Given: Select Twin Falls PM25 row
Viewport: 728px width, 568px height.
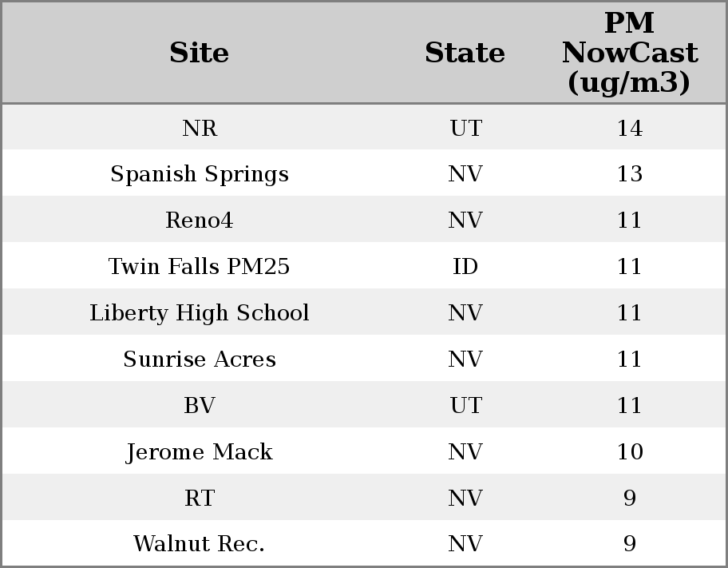Looking at the screenshot, I should tap(200, 267).
